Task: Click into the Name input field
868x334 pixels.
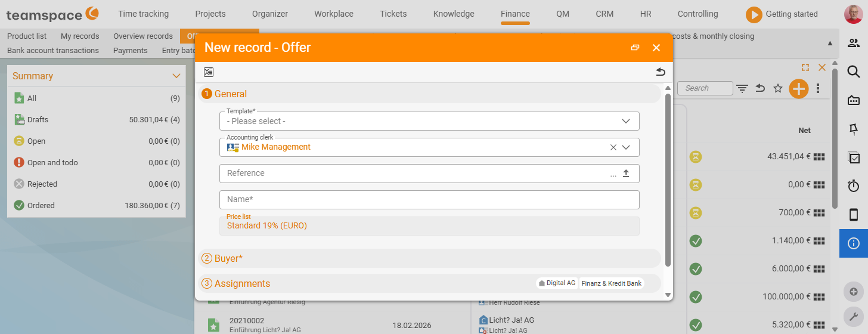Action: click(x=429, y=200)
